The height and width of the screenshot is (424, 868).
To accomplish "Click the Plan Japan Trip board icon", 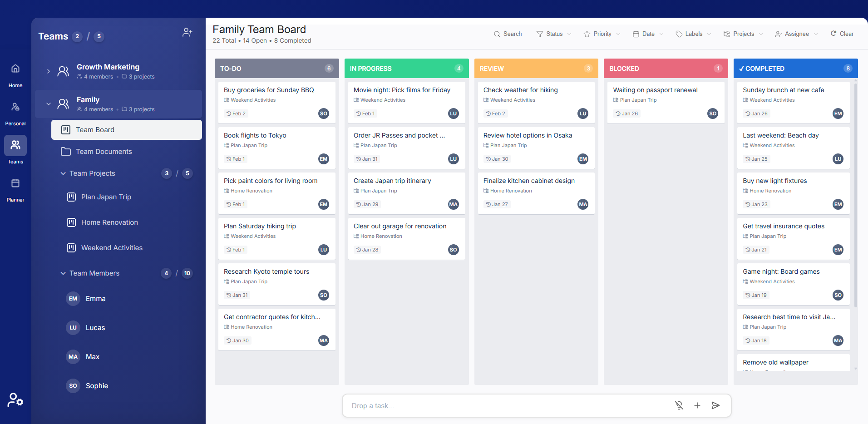I will 71,197.
